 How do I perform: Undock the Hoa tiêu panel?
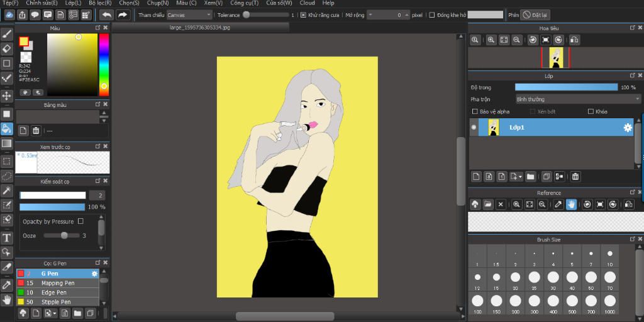pyautogui.click(x=633, y=28)
